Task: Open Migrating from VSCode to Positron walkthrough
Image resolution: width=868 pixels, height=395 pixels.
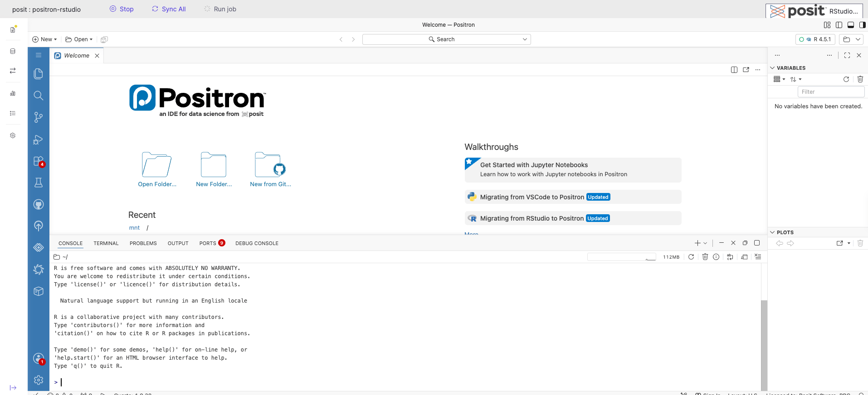Action: (573, 197)
